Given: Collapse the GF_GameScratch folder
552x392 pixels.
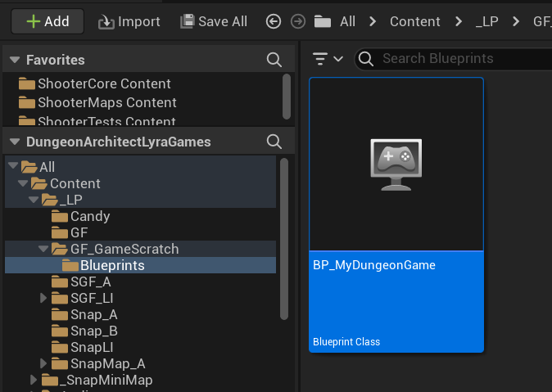Looking at the screenshot, I should tap(44, 249).
